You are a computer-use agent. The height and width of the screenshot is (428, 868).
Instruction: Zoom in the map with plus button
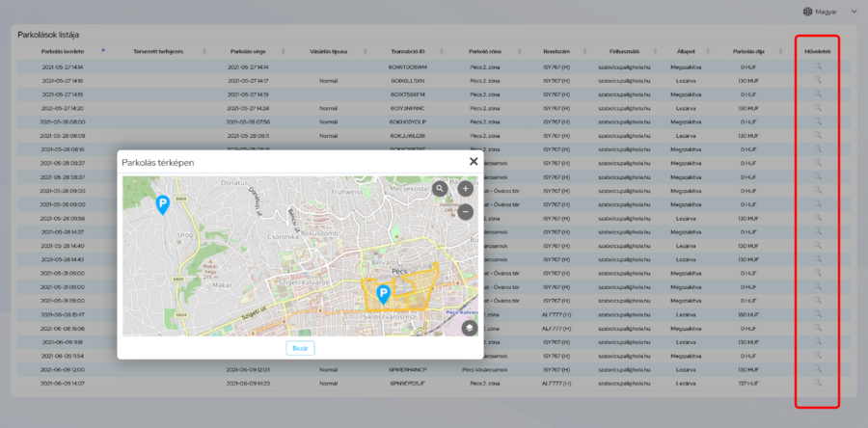click(465, 189)
